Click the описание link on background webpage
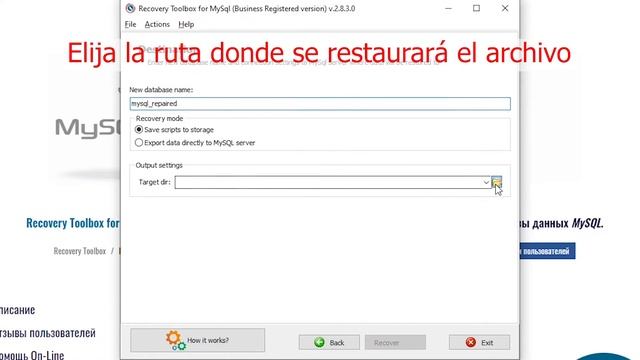Image resolution: width=640 pixels, height=360 pixels. [18, 310]
